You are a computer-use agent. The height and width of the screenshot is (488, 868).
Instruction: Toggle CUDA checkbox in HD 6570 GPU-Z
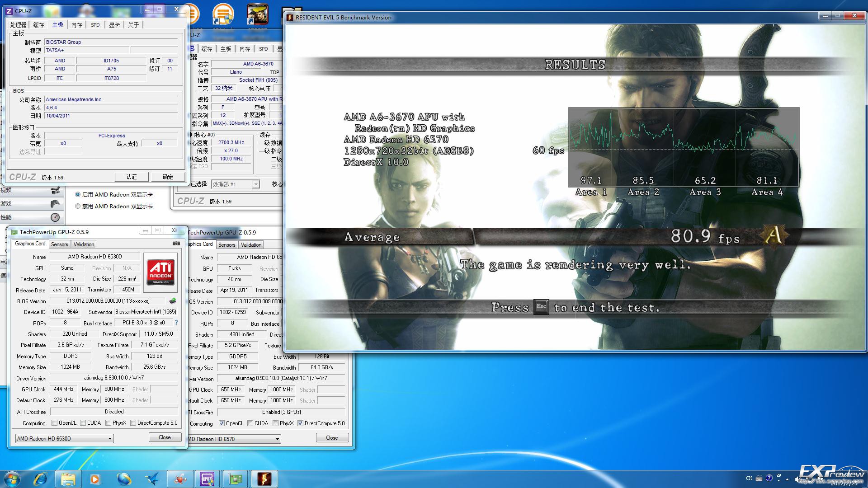(250, 423)
